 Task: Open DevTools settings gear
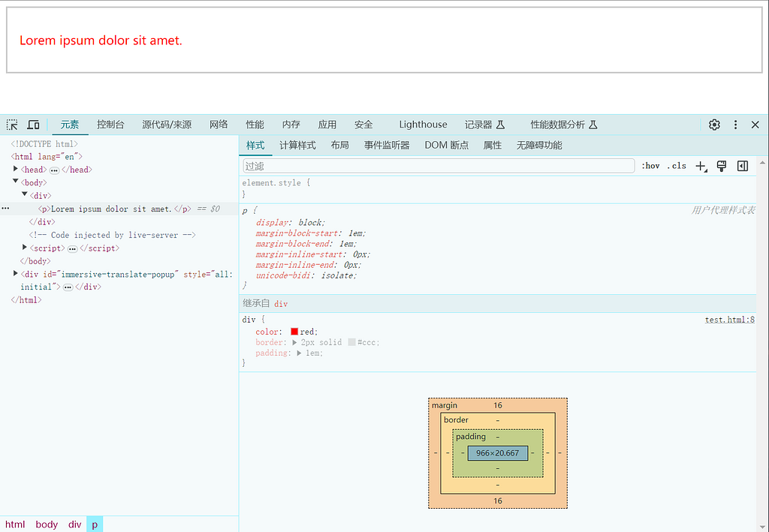714,125
